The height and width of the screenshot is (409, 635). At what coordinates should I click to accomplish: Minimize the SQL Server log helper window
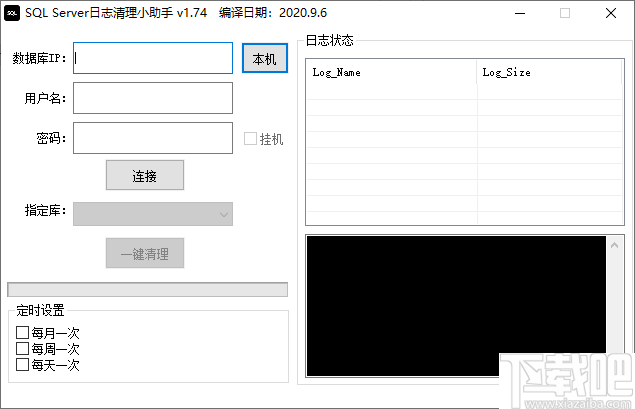click(520, 13)
